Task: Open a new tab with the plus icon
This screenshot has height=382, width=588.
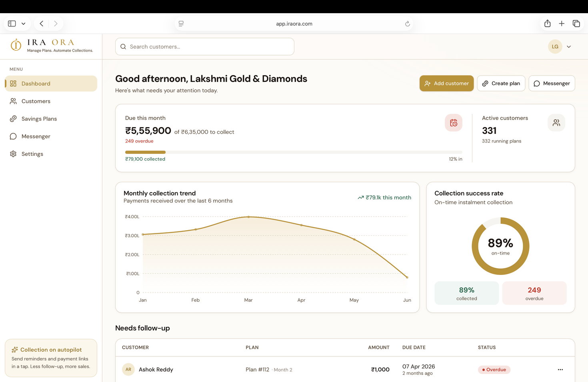Action: tap(562, 24)
